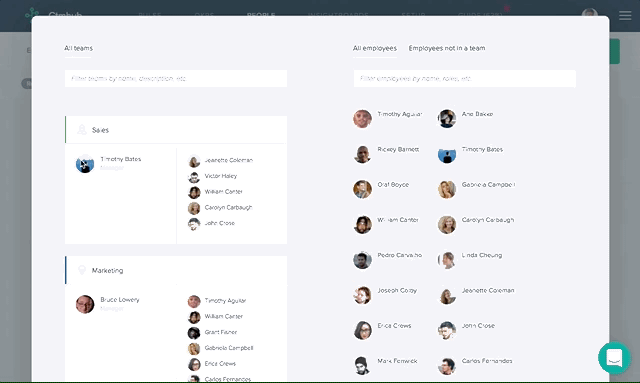Click Mark Fenwick avatar in employees list
640x383 pixels.
coord(362,365)
